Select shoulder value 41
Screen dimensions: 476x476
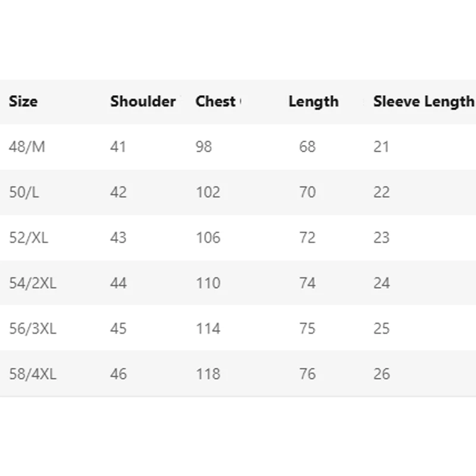[x=118, y=147]
